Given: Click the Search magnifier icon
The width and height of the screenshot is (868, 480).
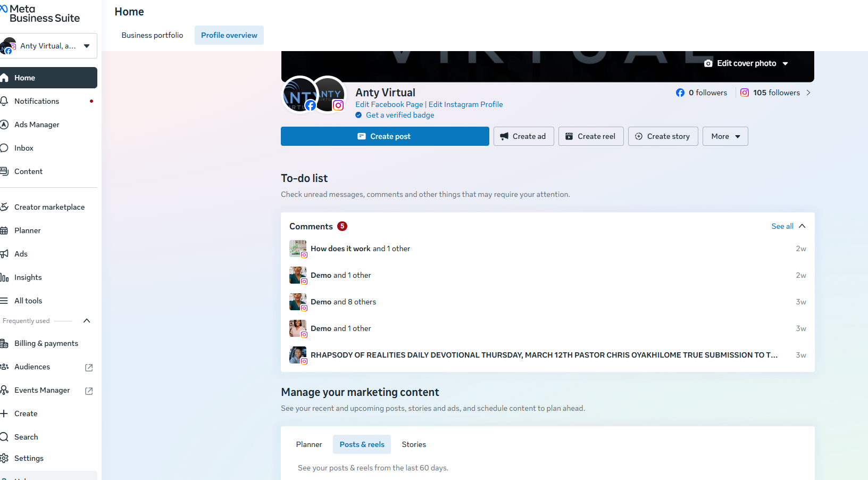Looking at the screenshot, I should pos(4,437).
